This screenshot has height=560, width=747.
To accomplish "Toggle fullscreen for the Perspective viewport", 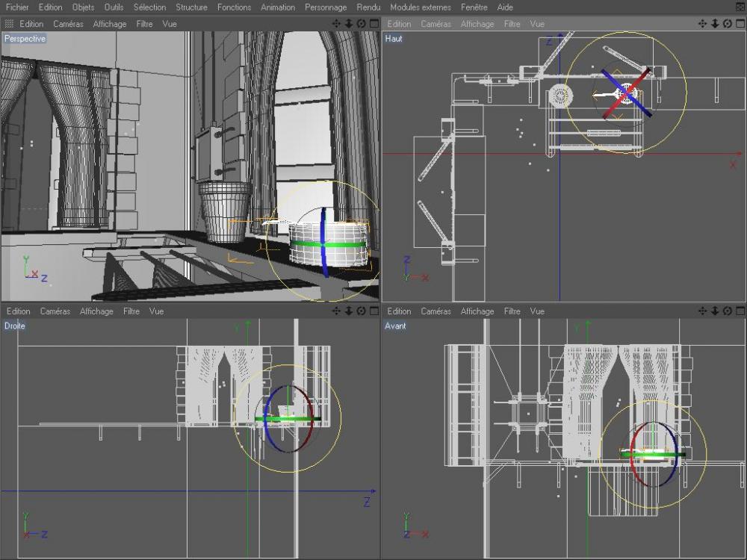I will [373, 24].
